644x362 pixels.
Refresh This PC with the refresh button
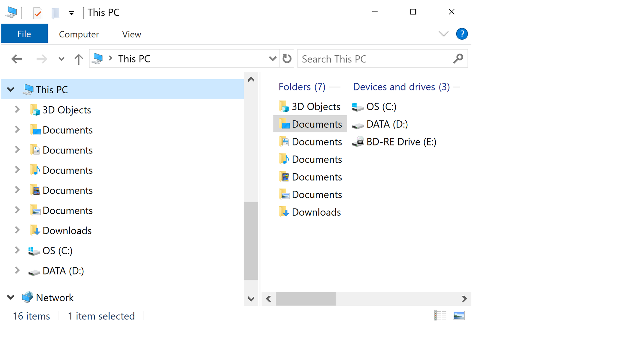[x=287, y=59]
